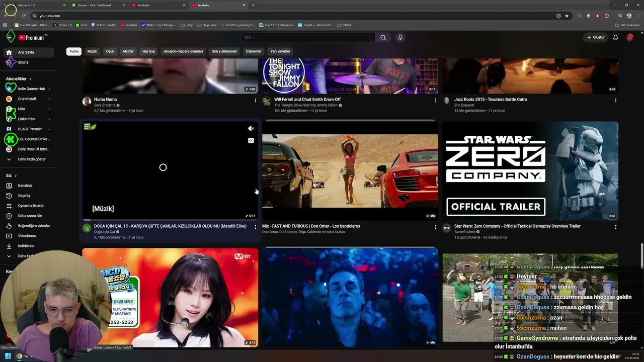Open the YouTube account avatar menu
The width and height of the screenshot is (644, 362).
tap(630, 37)
